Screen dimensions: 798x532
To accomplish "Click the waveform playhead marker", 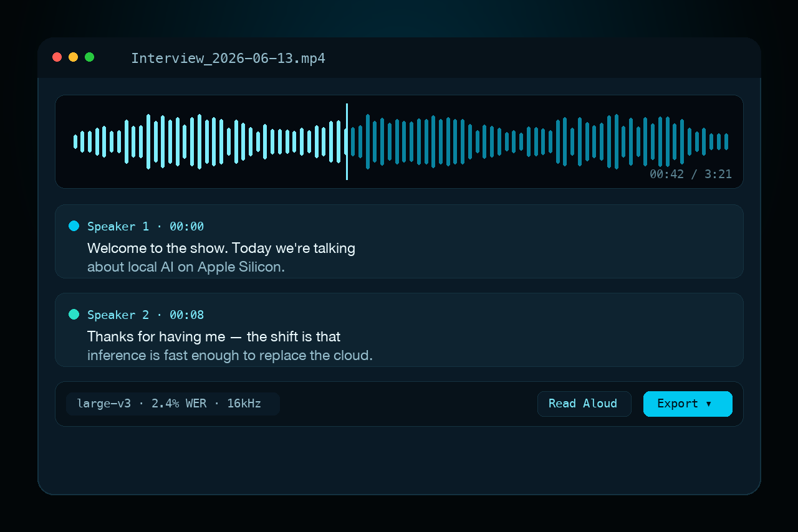I will coord(347,141).
